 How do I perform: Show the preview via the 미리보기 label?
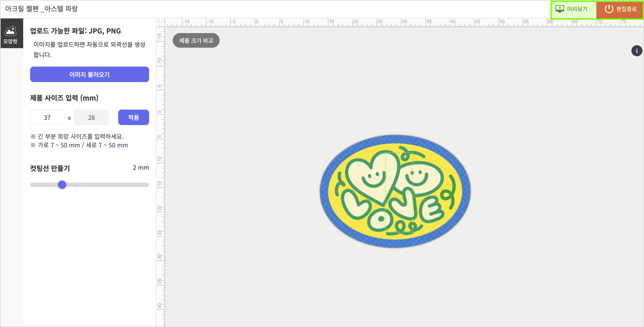[577, 9]
